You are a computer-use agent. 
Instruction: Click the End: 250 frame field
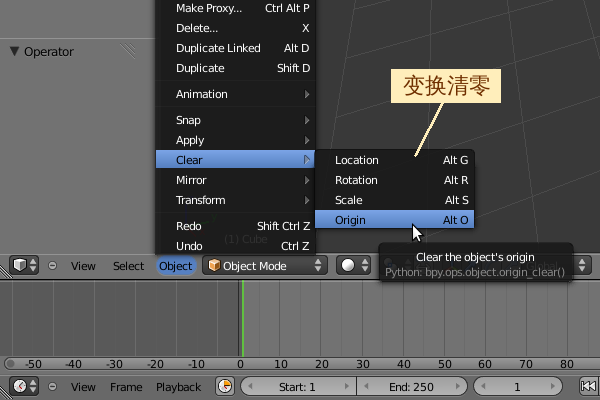[x=412, y=387]
